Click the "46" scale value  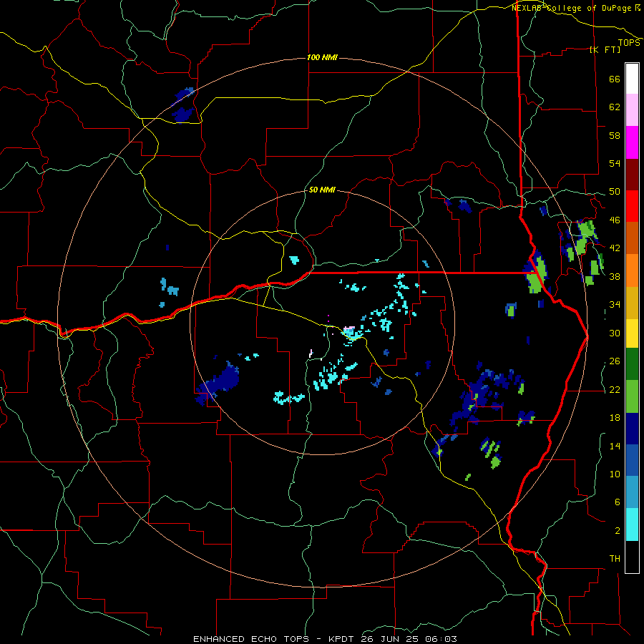(615, 220)
